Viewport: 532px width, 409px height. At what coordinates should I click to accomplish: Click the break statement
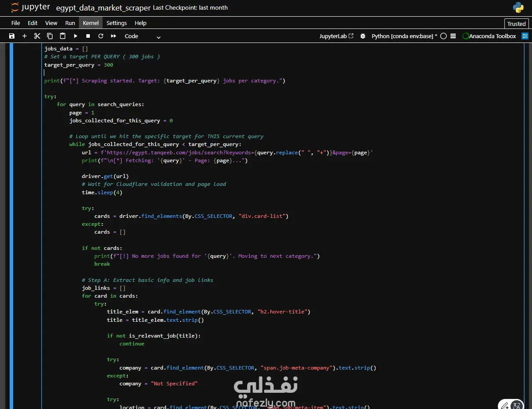tap(102, 264)
